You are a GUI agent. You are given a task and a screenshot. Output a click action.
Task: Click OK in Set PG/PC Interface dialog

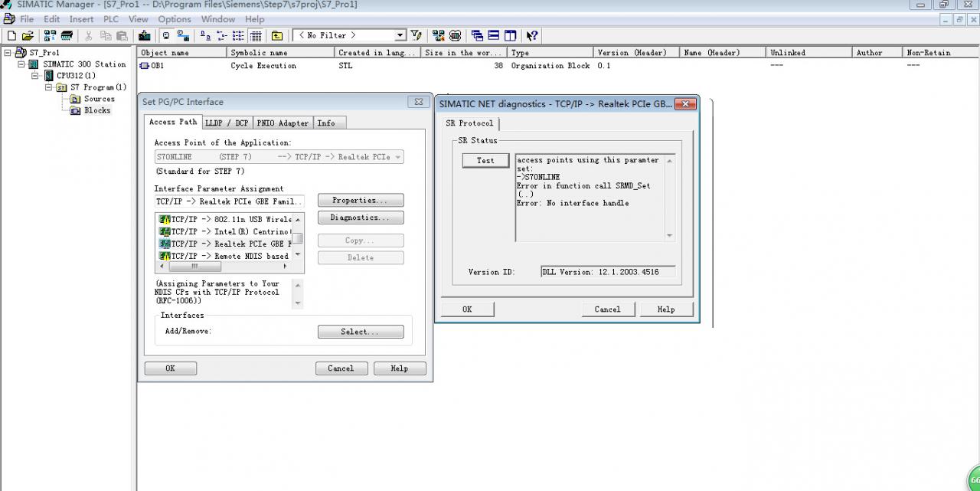click(x=170, y=368)
